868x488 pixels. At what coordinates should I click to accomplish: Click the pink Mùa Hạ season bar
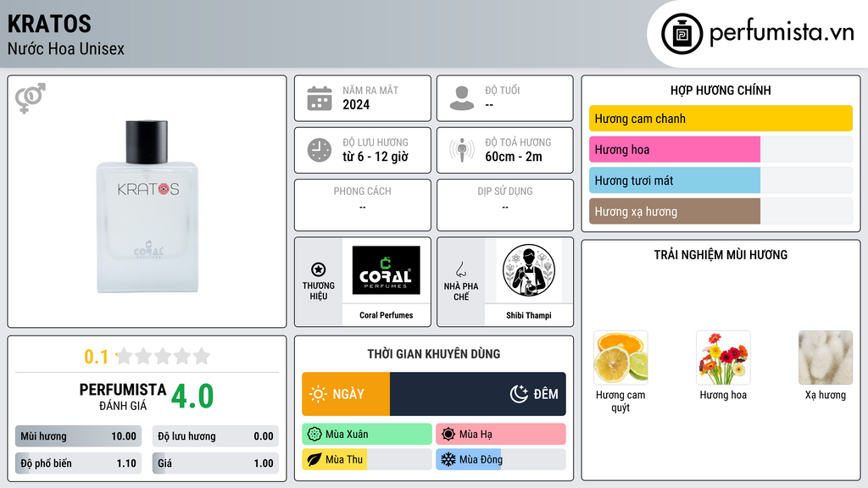(x=501, y=435)
